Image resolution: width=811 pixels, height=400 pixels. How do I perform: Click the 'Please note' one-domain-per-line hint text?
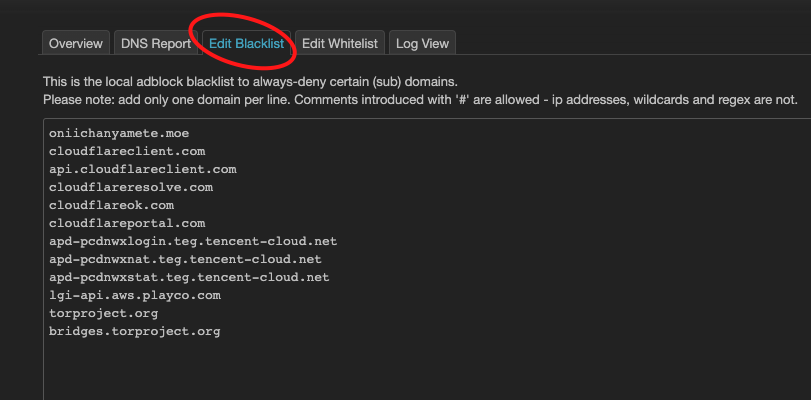click(420, 99)
